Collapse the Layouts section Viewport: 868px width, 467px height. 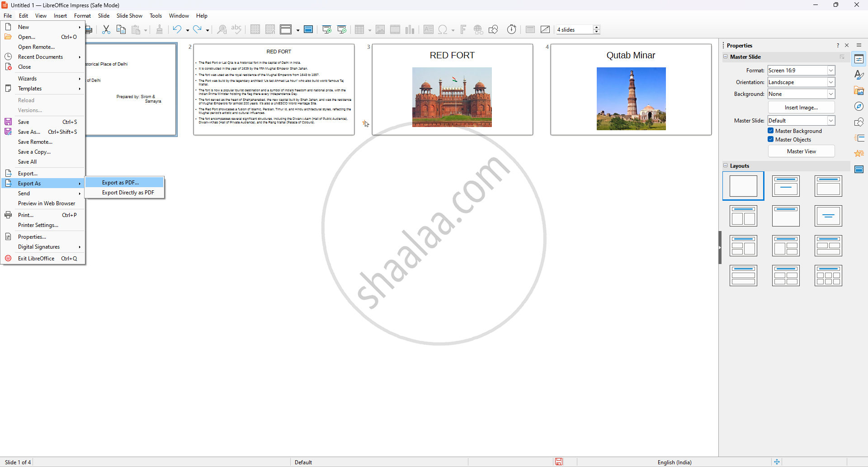point(726,165)
